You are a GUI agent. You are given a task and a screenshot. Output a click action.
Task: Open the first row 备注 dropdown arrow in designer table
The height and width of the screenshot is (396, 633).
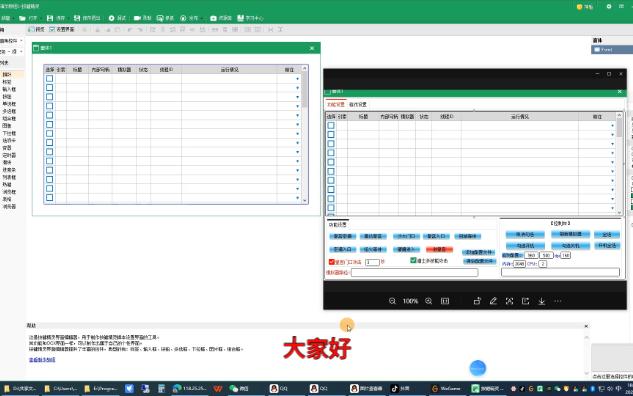[298, 79]
